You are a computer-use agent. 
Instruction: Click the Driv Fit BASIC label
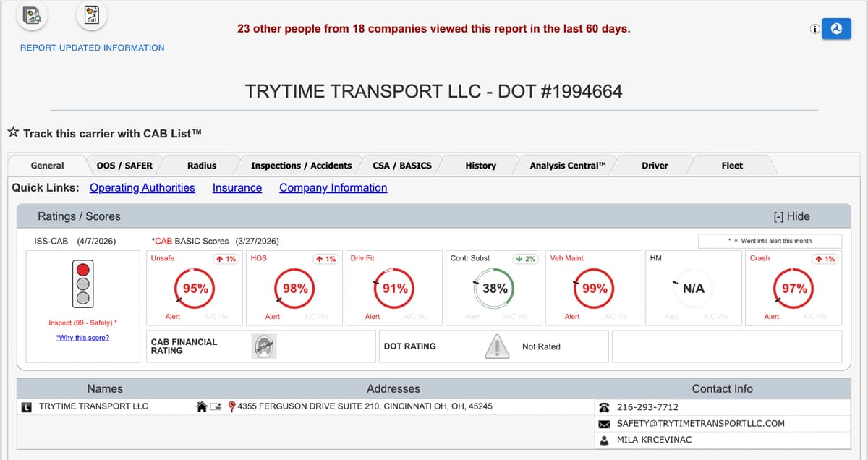tap(362, 258)
